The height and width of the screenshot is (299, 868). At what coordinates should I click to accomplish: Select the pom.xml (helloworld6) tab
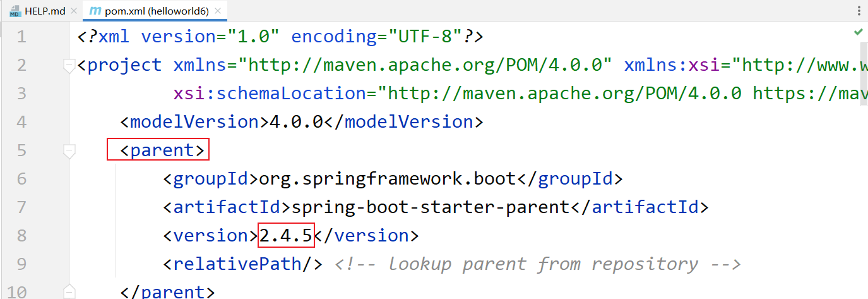click(x=155, y=11)
